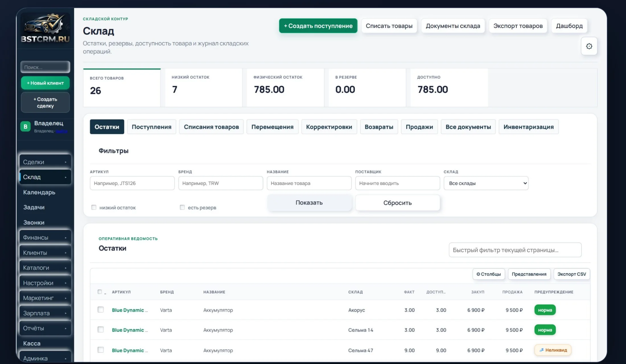
Task: Click the Сбросить filter button
Action: (x=398, y=203)
